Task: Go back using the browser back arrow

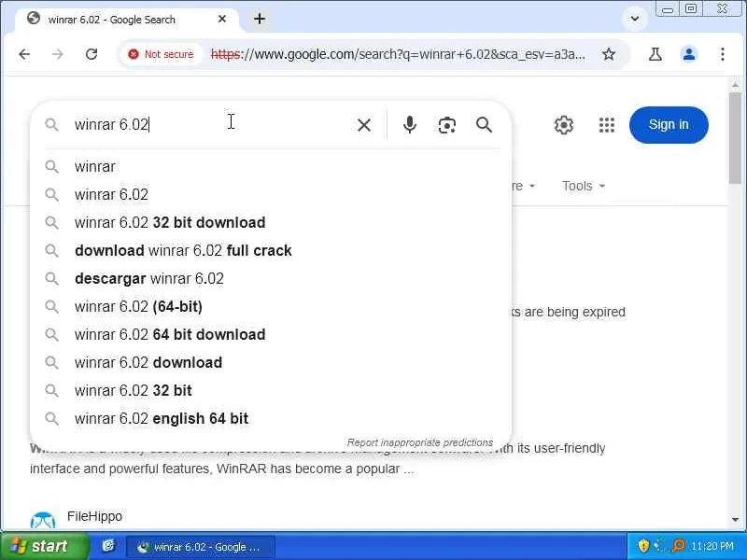Action: 24,54
